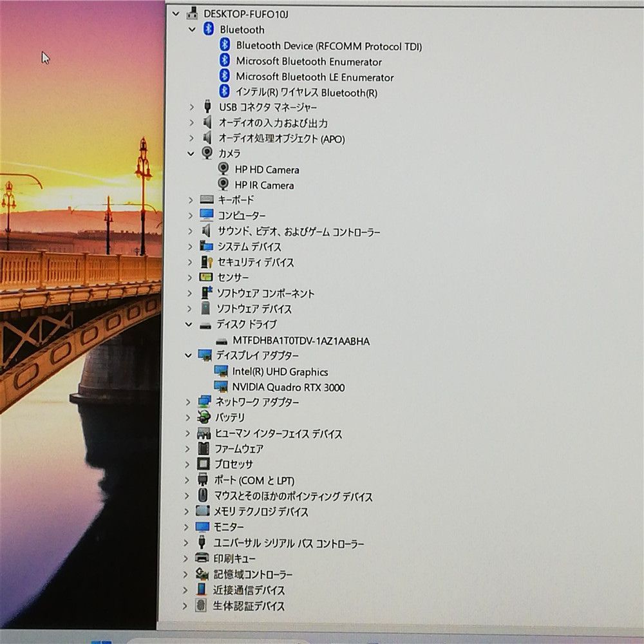The image size is (644, 644).
Task: Click the HP HD Camera webcam icon
Action: (x=223, y=169)
